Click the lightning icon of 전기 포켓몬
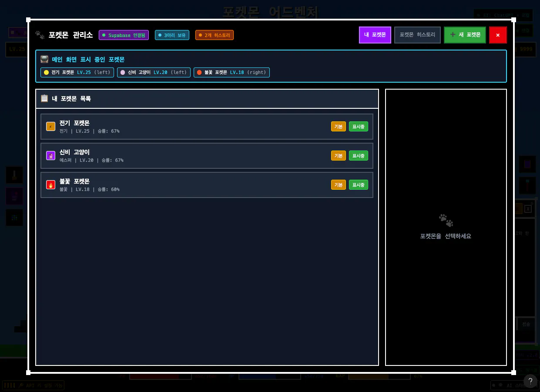540x392 pixels. tap(50, 127)
